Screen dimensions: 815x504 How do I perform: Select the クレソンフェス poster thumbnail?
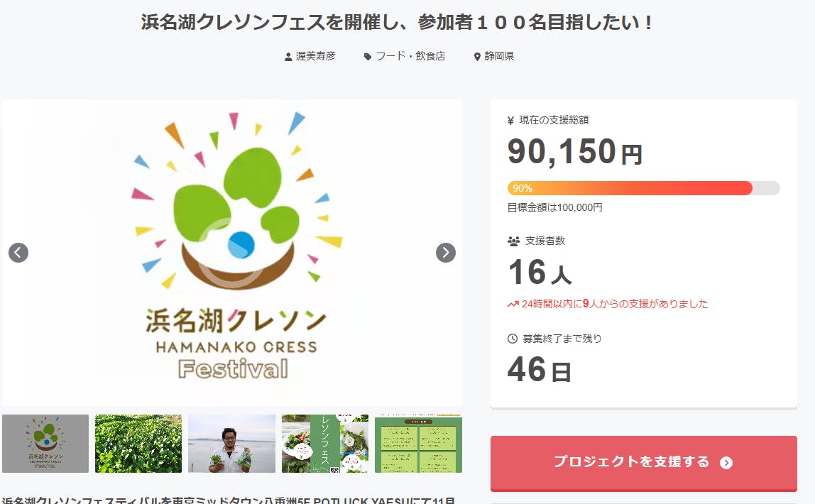click(325, 444)
